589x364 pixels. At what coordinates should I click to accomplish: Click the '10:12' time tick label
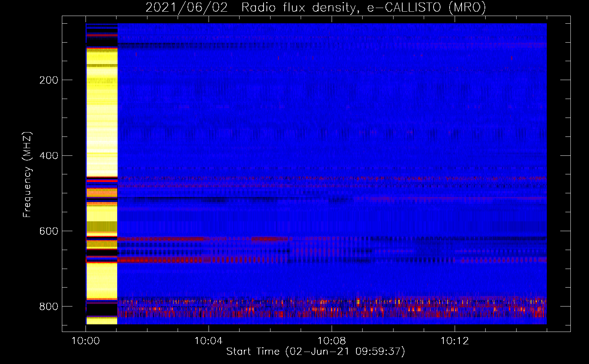pyautogui.click(x=455, y=341)
